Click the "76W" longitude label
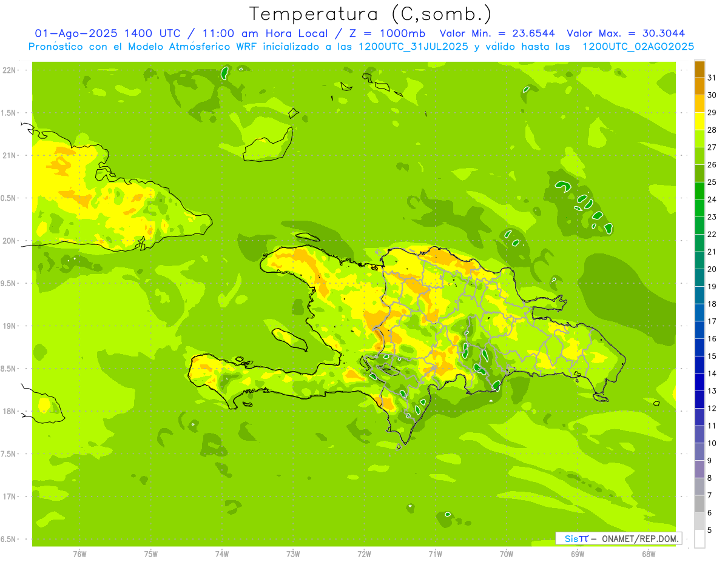The image size is (728, 562). point(79,554)
